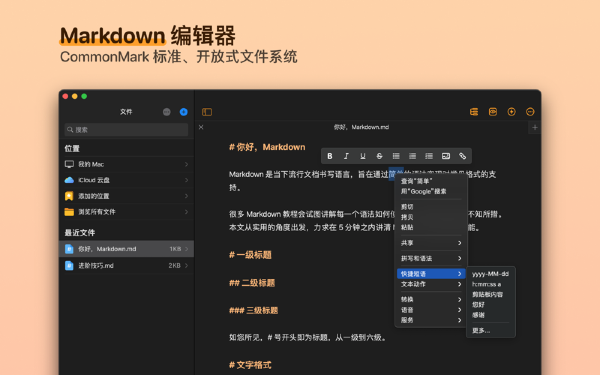Expand the 我的 Mac location

pos(127,164)
